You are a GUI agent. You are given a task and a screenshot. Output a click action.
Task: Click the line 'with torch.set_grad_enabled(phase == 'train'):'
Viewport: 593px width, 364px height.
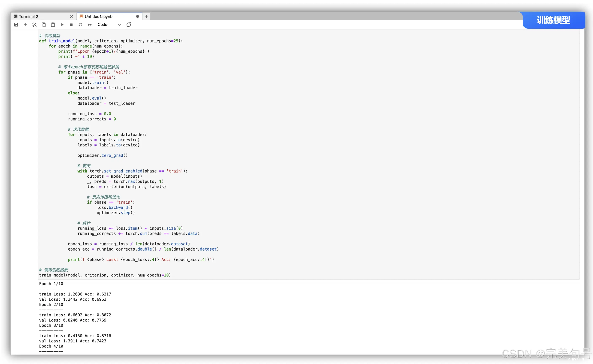[x=132, y=171]
